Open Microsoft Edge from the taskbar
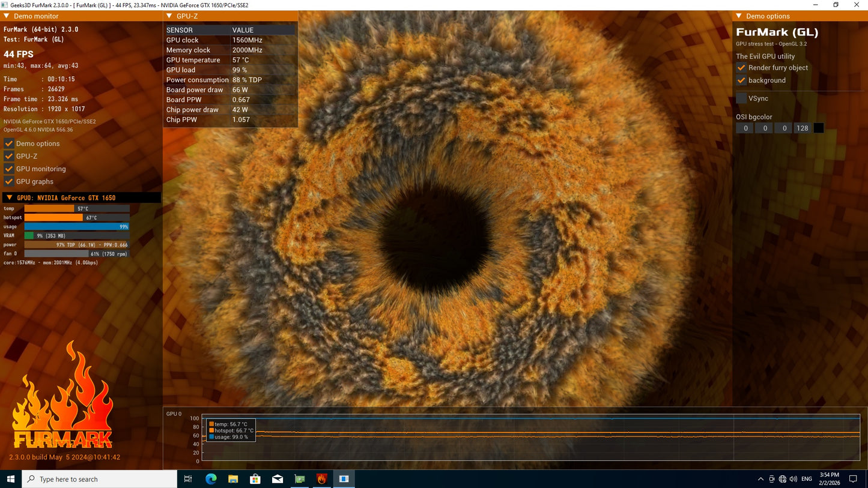Screen dimensions: 868x488 pyautogui.click(x=211, y=479)
